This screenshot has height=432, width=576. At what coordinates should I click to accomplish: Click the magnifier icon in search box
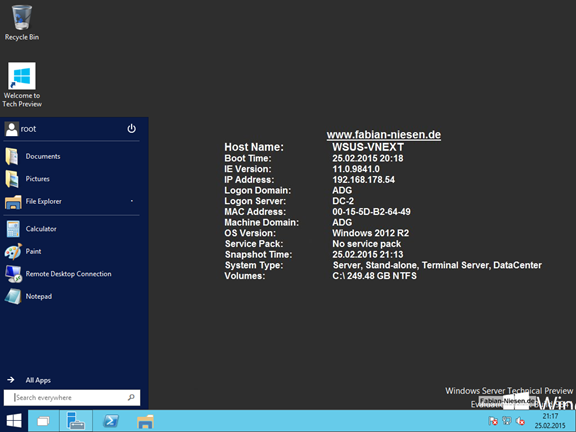click(x=131, y=397)
